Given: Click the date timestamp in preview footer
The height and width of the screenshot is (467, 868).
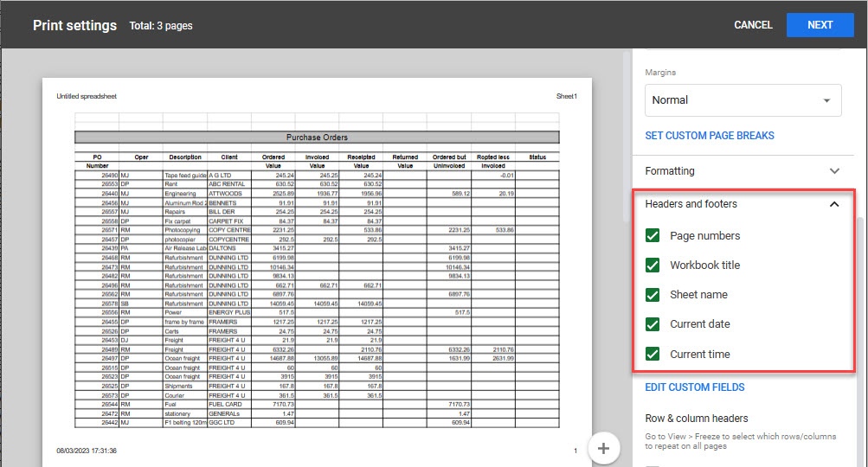Looking at the screenshot, I should tap(87, 451).
